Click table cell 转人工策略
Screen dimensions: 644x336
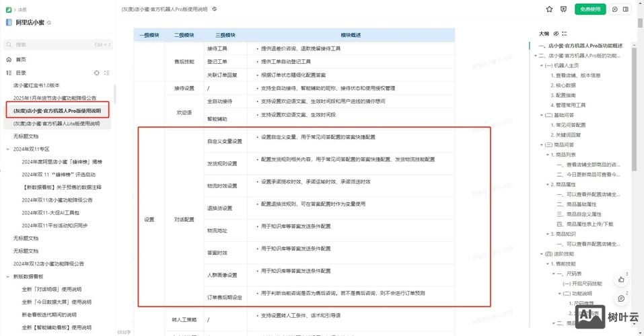[x=184, y=320]
